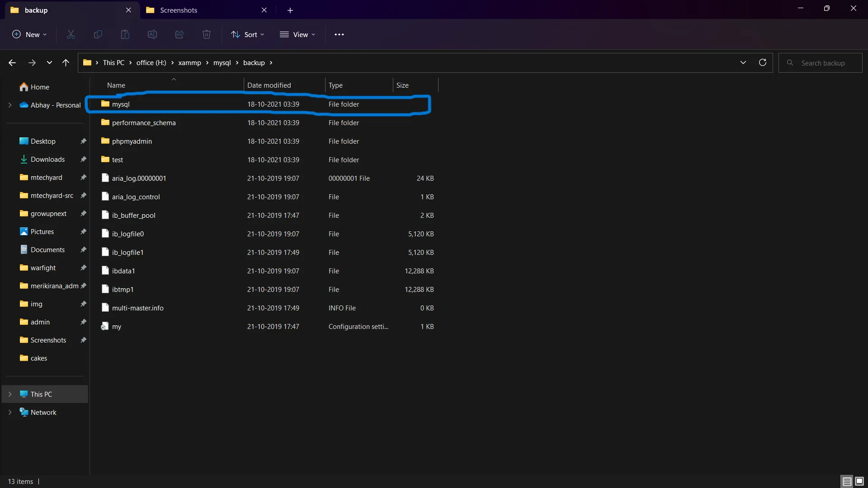Open the Sort dropdown menu
Screen dimensions: 868x488
247,34
